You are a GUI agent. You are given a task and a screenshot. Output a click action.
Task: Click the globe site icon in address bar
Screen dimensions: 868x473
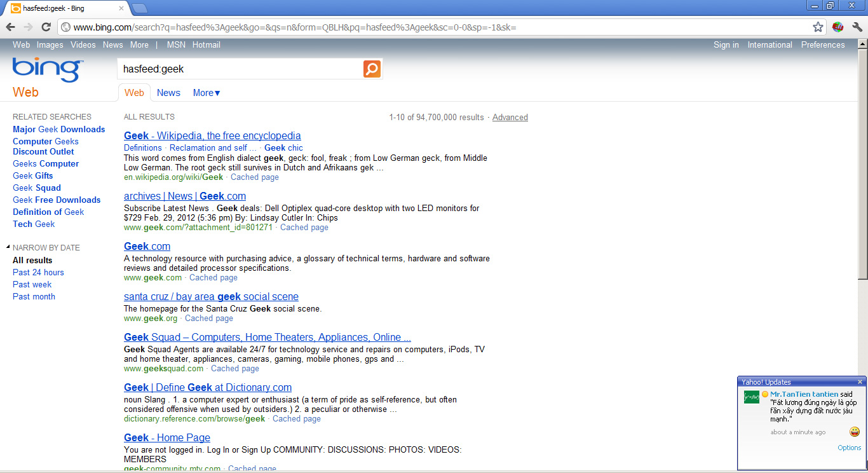pos(65,27)
